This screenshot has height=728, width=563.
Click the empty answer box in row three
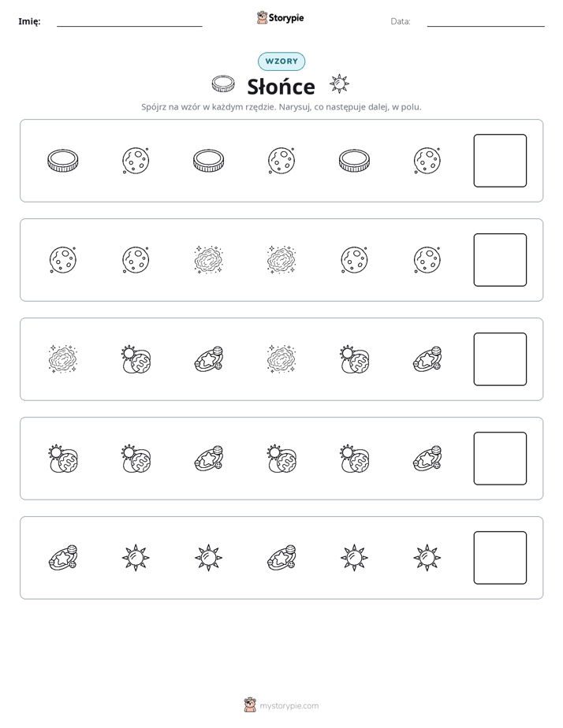pos(500,359)
